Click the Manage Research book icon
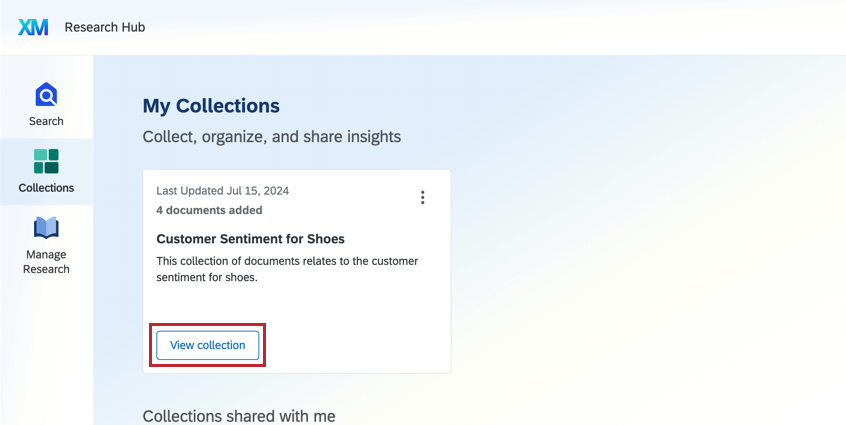Screen dimensions: 846x425 [x=46, y=228]
